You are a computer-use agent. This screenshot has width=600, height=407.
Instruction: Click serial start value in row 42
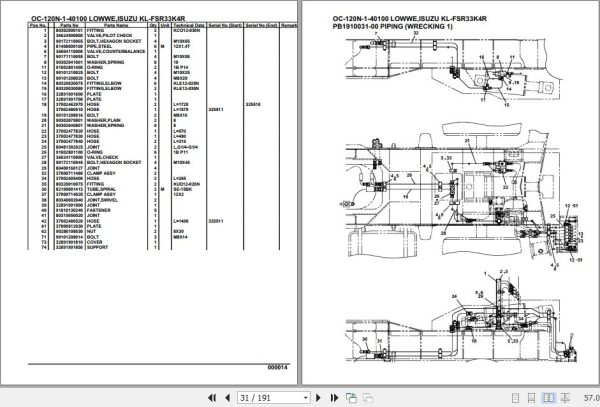[216, 221]
